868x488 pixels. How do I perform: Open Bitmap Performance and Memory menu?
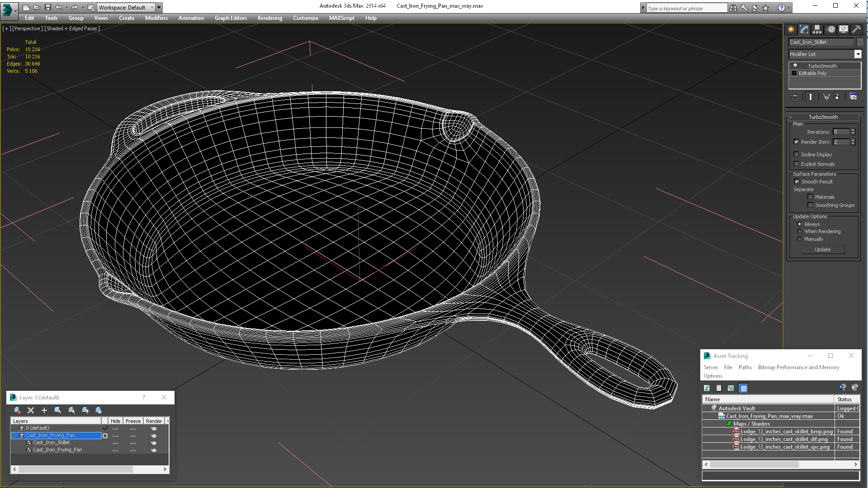pyautogui.click(x=798, y=367)
